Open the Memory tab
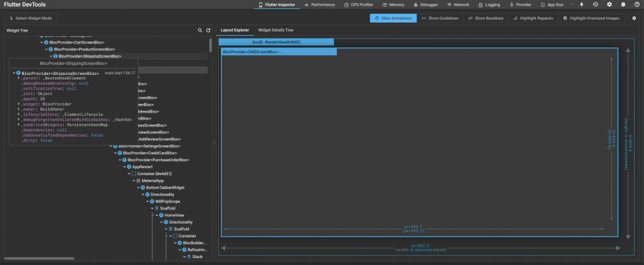644x265 pixels. pyautogui.click(x=394, y=4)
